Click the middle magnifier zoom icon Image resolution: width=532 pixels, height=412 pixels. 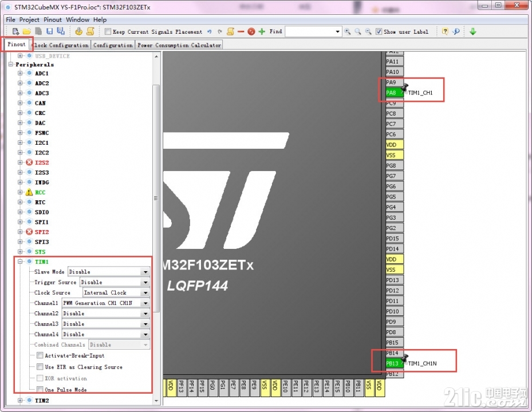[x=358, y=31]
